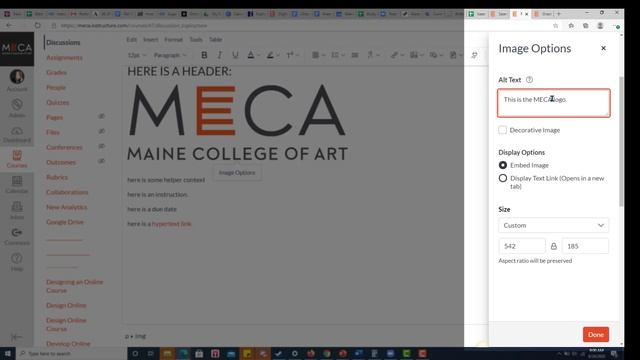Click the Image Options popup on the logo

(x=237, y=173)
